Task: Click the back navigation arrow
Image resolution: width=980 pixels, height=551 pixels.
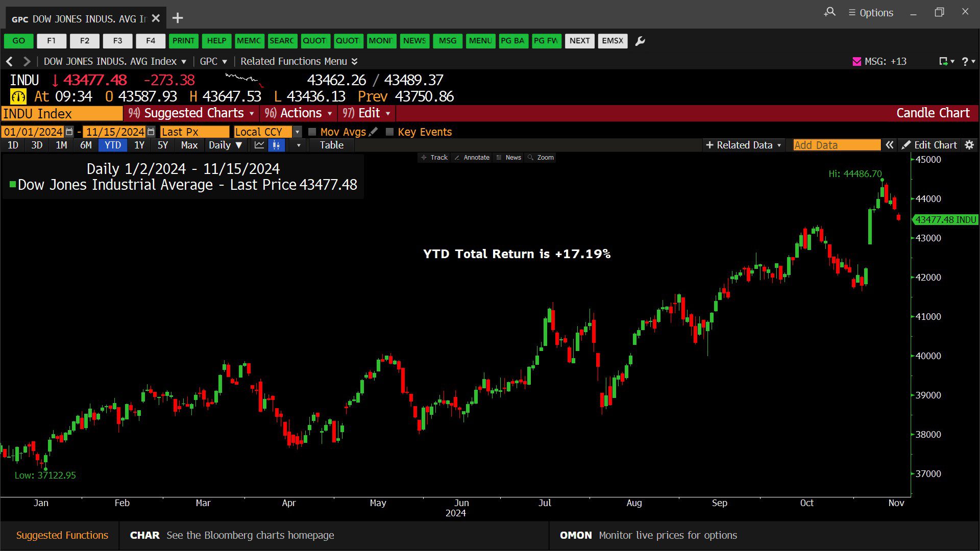Action: click(9, 61)
